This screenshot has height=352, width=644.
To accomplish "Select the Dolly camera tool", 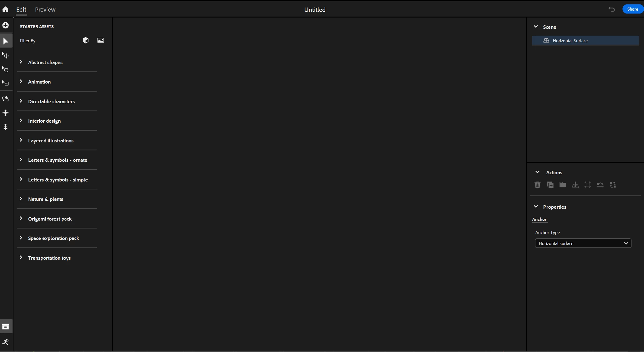I will coord(6,127).
